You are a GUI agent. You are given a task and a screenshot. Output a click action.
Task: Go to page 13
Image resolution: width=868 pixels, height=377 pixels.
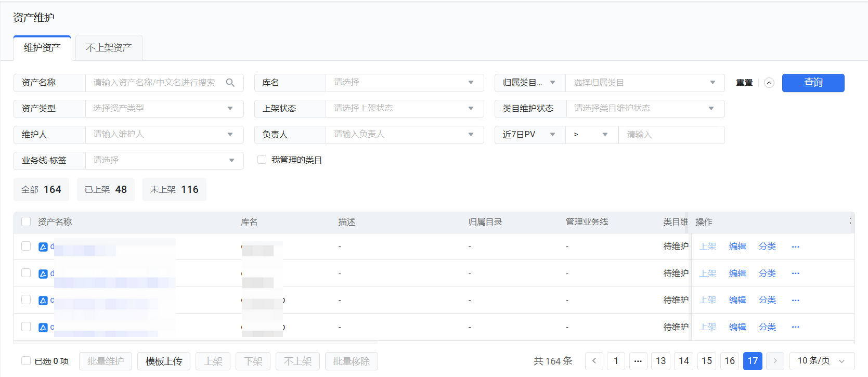(661, 361)
